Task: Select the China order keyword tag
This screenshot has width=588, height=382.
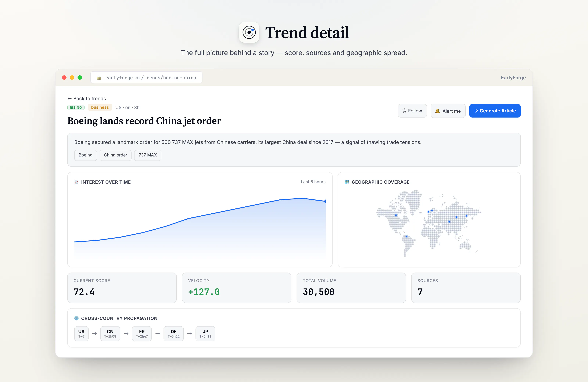Action: click(x=115, y=155)
